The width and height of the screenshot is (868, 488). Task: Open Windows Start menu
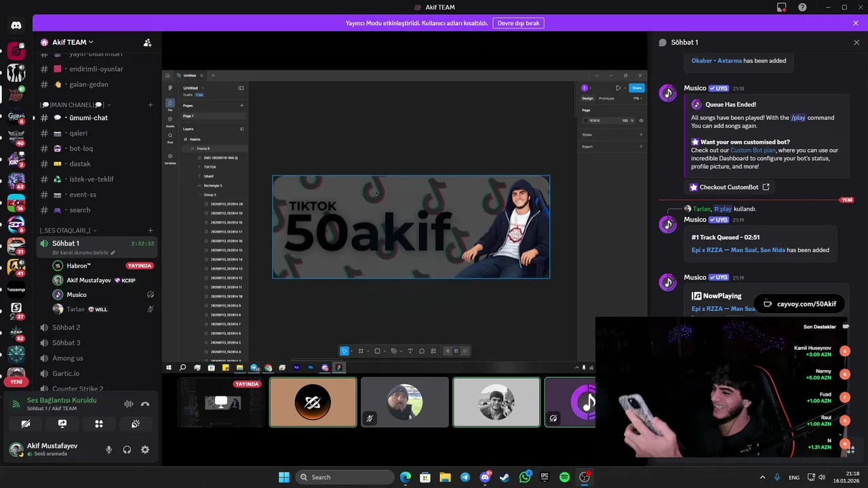coord(284,477)
